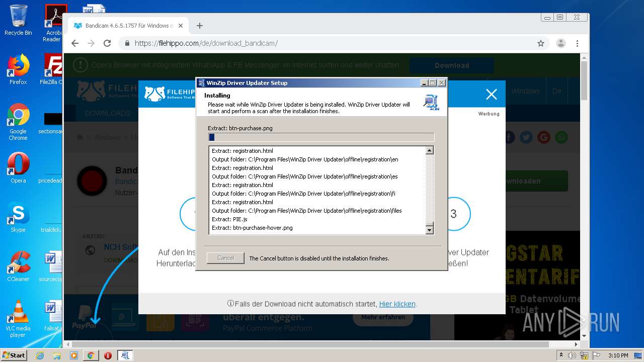
Task: Open Acrobat Reader desktop shortcut
Action: 54,23
